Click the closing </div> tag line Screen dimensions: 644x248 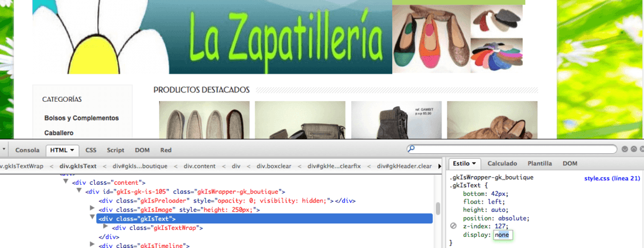pos(109,236)
